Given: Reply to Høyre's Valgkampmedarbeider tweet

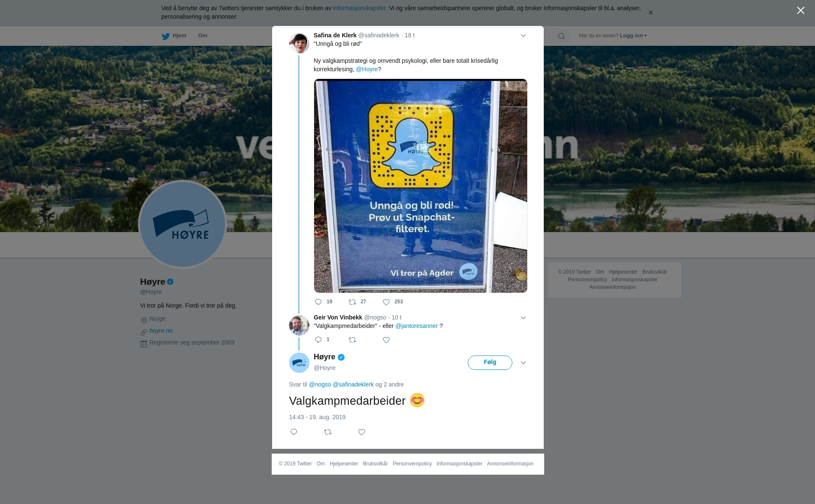Looking at the screenshot, I should coord(294,432).
